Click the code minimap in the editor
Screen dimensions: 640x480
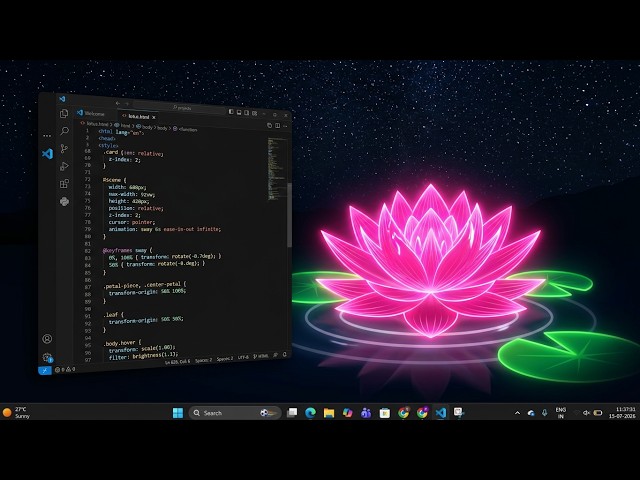click(277, 169)
